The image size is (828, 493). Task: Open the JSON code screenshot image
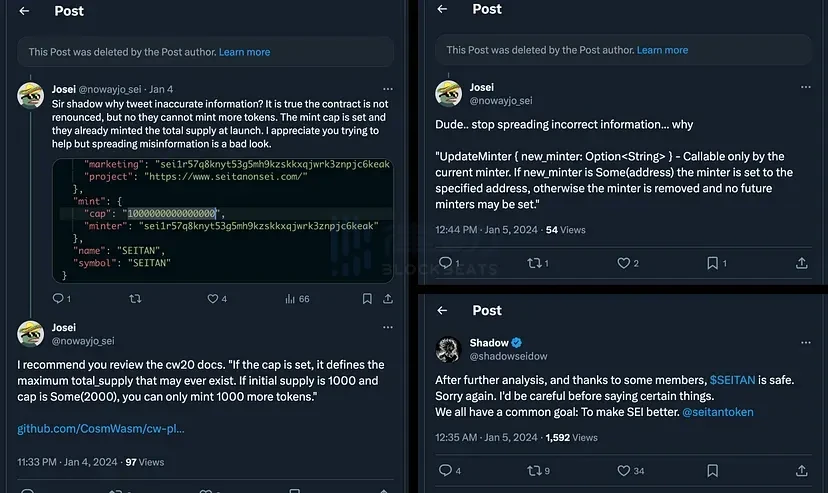pyautogui.click(x=222, y=220)
